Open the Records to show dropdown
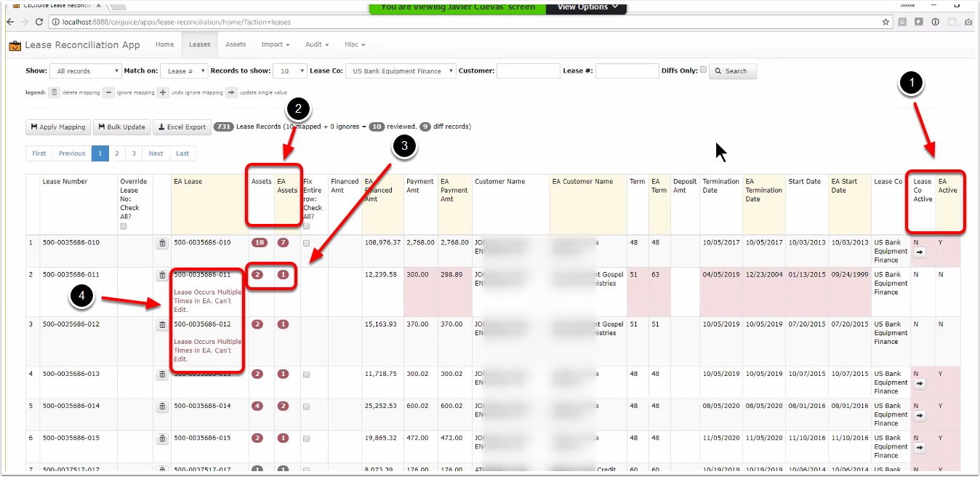Image resolution: width=980 pixels, height=477 pixels. tap(289, 71)
